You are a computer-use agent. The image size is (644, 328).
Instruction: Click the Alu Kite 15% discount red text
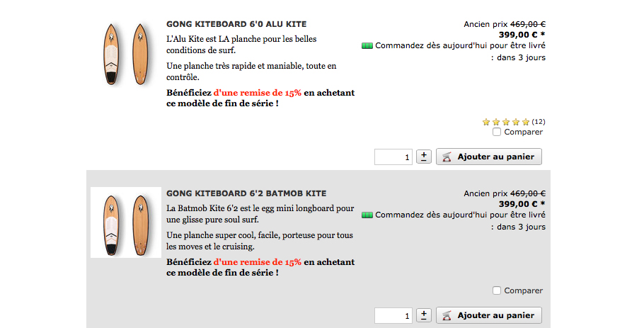[258, 93]
